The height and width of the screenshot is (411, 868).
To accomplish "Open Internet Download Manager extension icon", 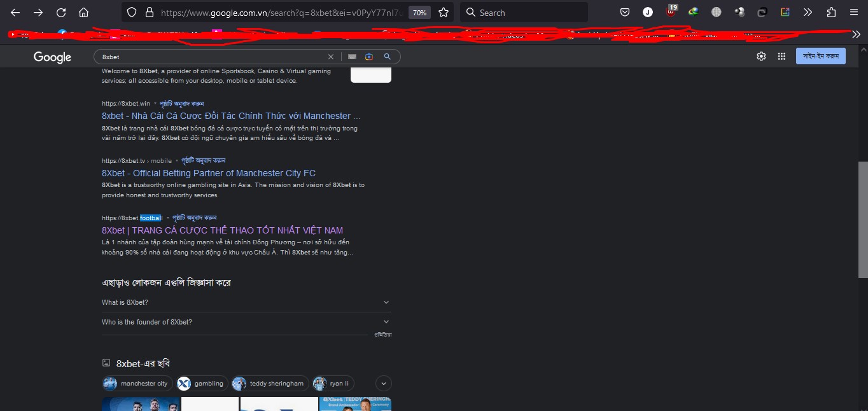I will click(694, 12).
